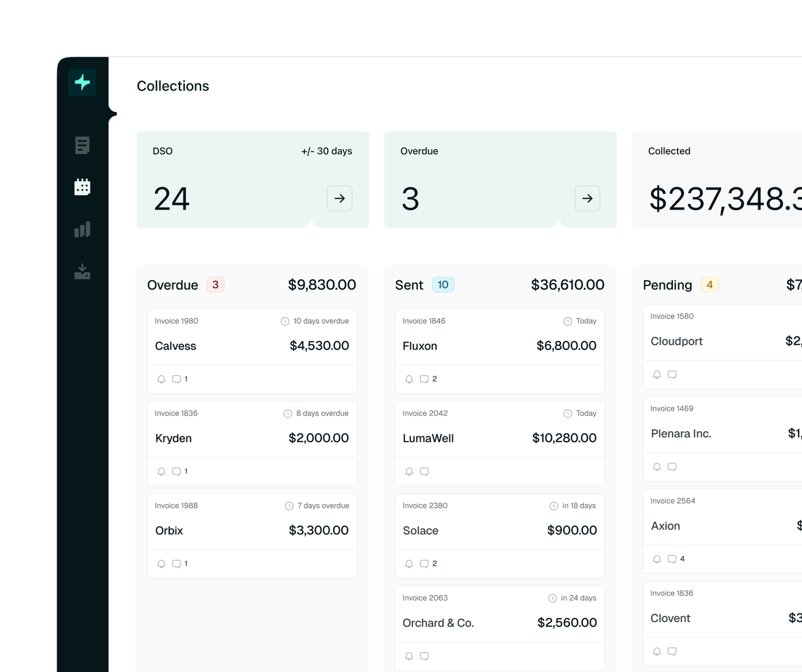Select the Axion invoice name

[665, 526]
